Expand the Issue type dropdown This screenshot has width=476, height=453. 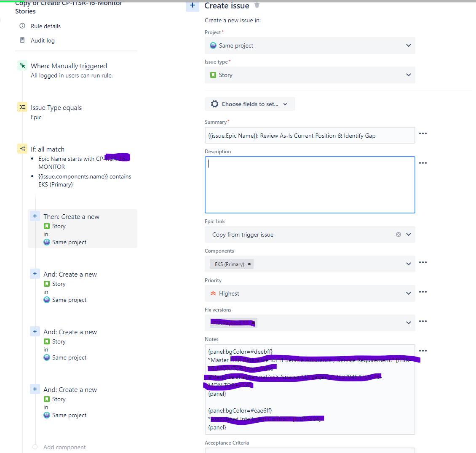pyautogui.click(x=409, y=75)
